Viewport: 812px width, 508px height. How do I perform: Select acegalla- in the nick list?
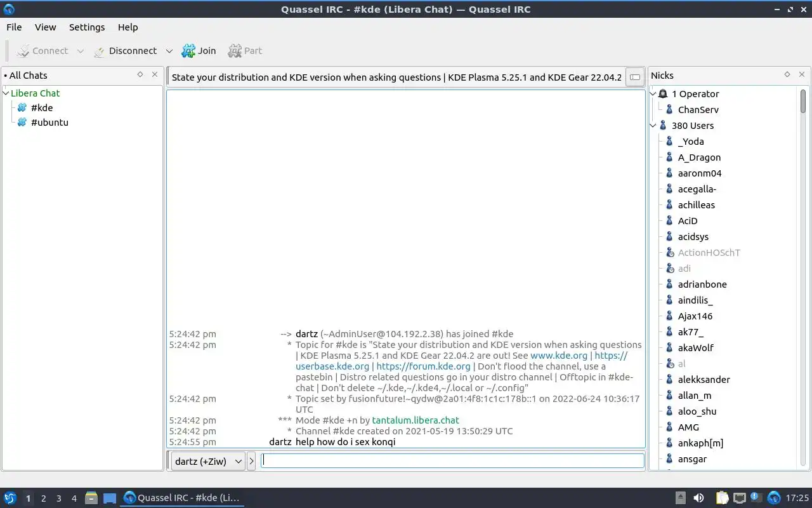(697, 189)
